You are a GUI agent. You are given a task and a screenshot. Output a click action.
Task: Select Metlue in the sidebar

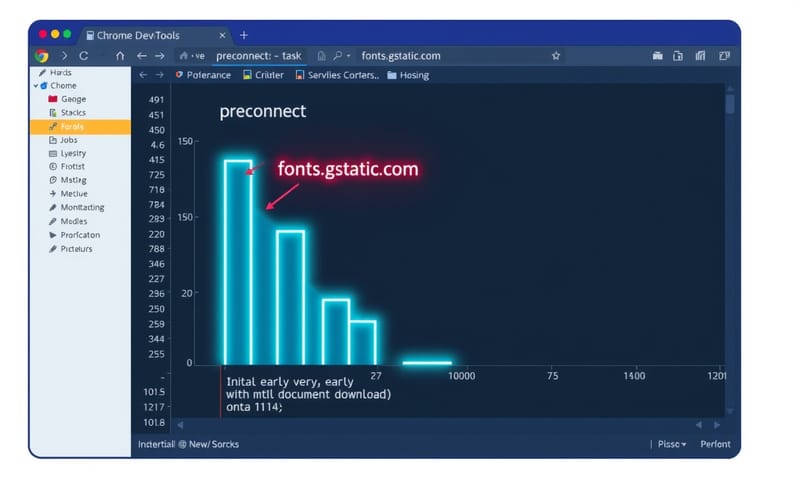pyautogui.click(x=68, y=194)
